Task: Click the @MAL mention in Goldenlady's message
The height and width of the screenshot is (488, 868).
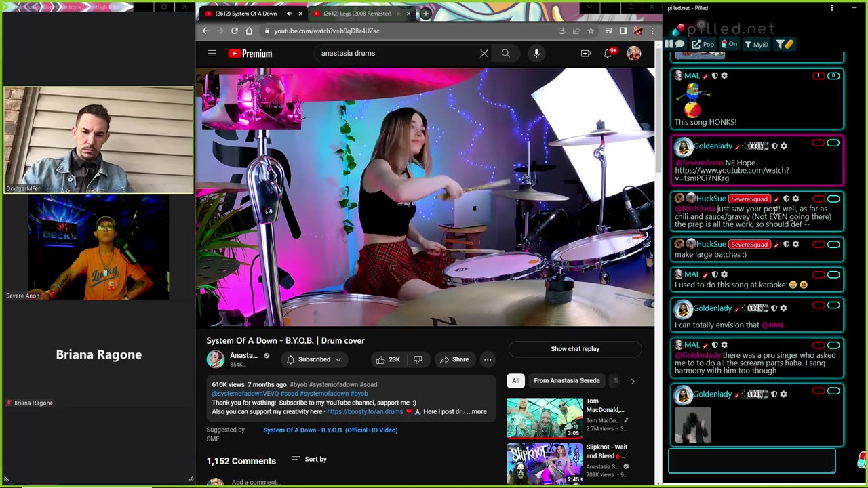Action: pyautogui.click(x=772, y=325)
